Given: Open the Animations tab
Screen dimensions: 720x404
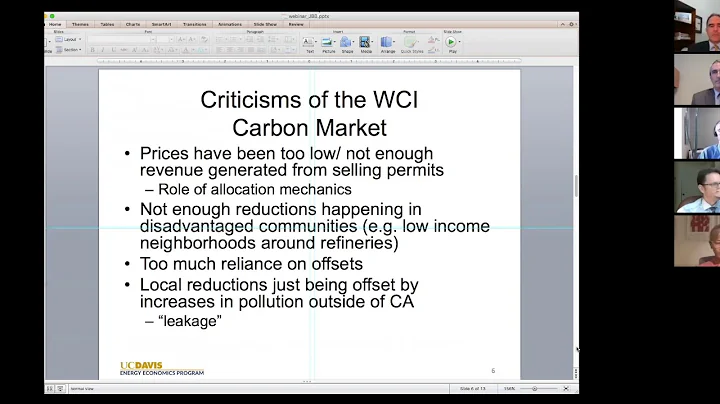Looking at the screenshot, I should (230, 24).
